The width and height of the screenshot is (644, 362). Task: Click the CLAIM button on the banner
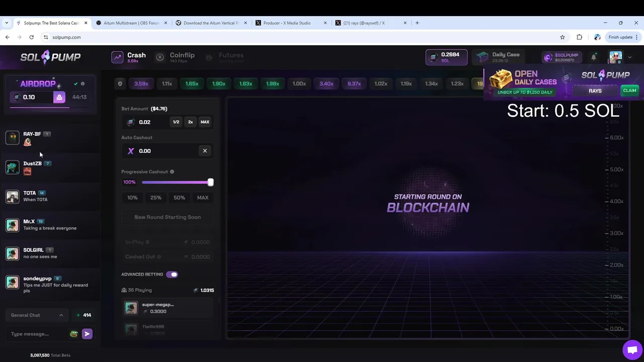pos(629,90)
